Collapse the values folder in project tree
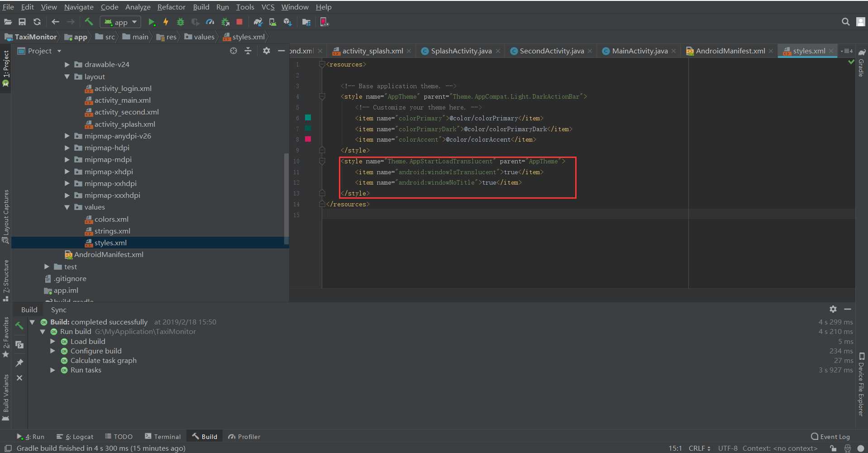868x453 pixels. 67,207
